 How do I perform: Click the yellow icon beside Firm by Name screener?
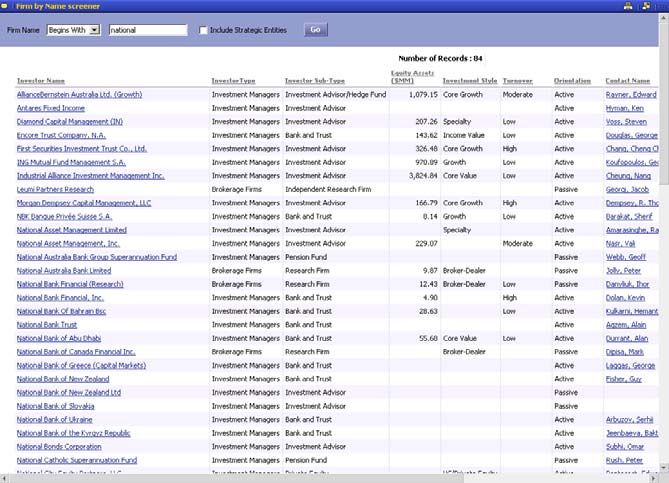click(x=4, y=6)
